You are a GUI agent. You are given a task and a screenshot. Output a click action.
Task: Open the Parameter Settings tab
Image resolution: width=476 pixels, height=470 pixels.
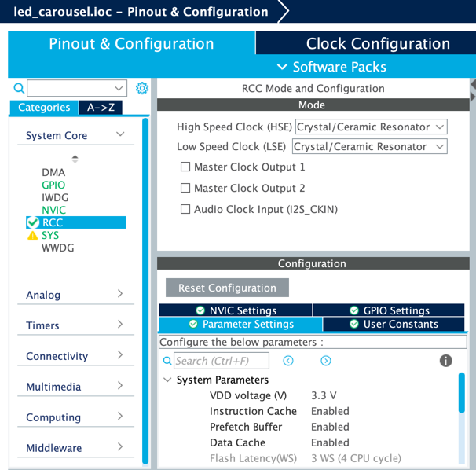240,324
